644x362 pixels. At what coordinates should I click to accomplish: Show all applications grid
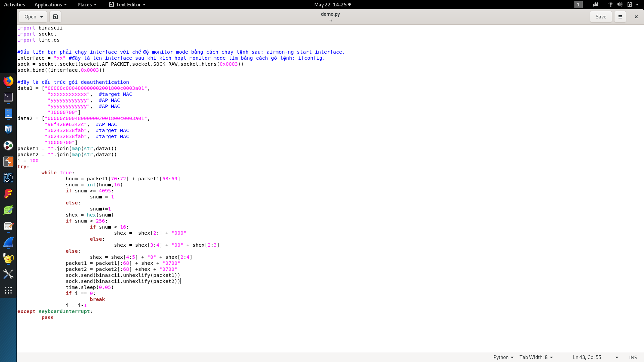8,290
